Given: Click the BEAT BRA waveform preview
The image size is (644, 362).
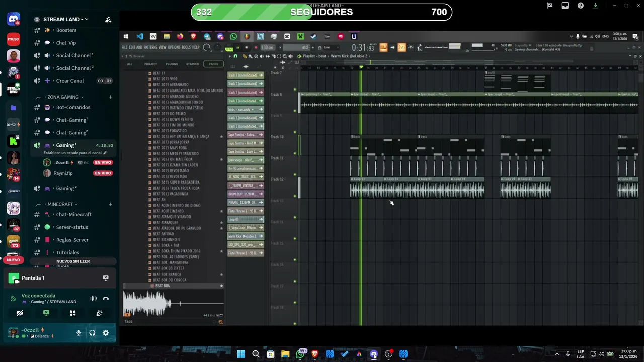Looking at the screenshot, I should tap(173, 303).
